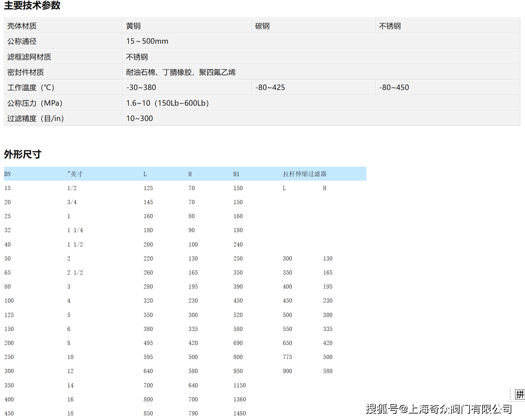The width and height of the screenshot is (525, 420).
Task: Select the -80~450 temperature value
Action: tap(394, 87)
